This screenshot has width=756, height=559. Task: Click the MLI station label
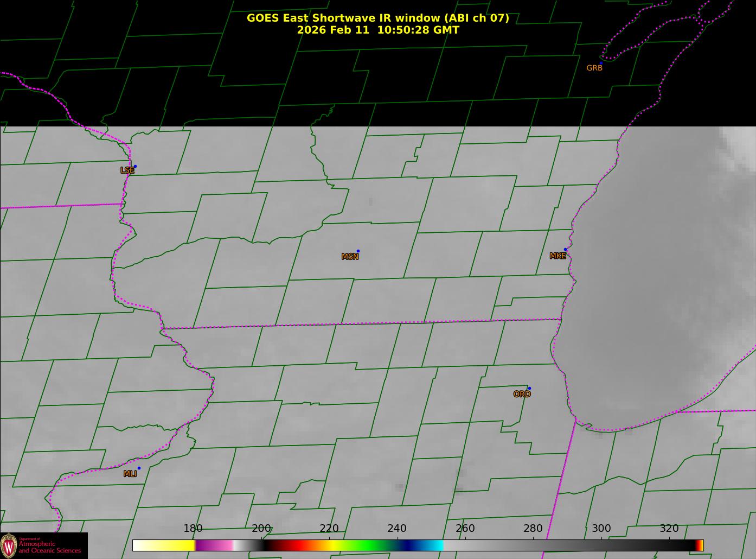pyautogui.click(x=130, y=474)
